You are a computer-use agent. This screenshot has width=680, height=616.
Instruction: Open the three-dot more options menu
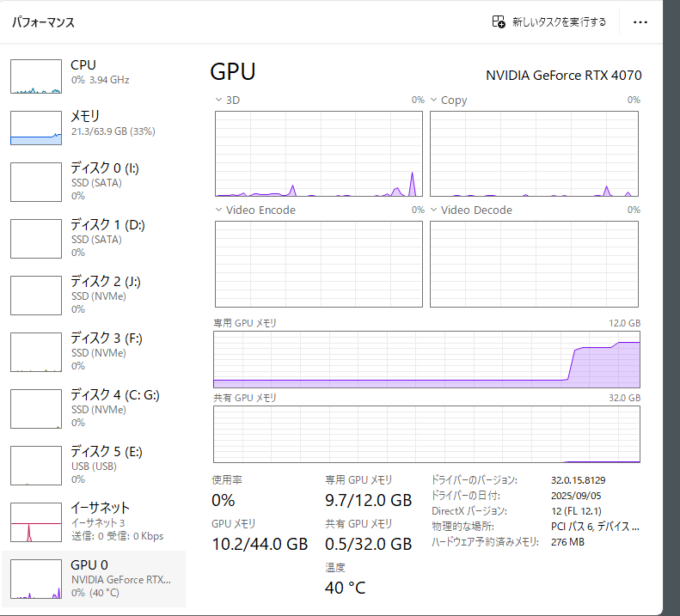[640, 22]
